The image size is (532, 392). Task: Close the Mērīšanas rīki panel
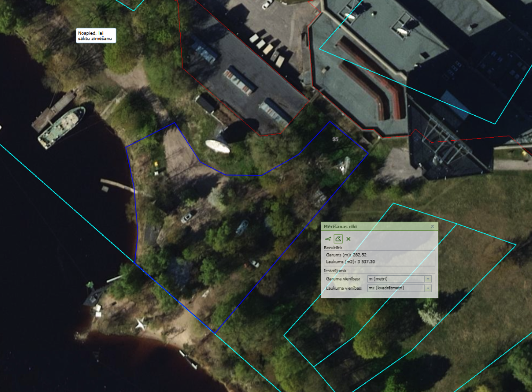coord(432,226)
